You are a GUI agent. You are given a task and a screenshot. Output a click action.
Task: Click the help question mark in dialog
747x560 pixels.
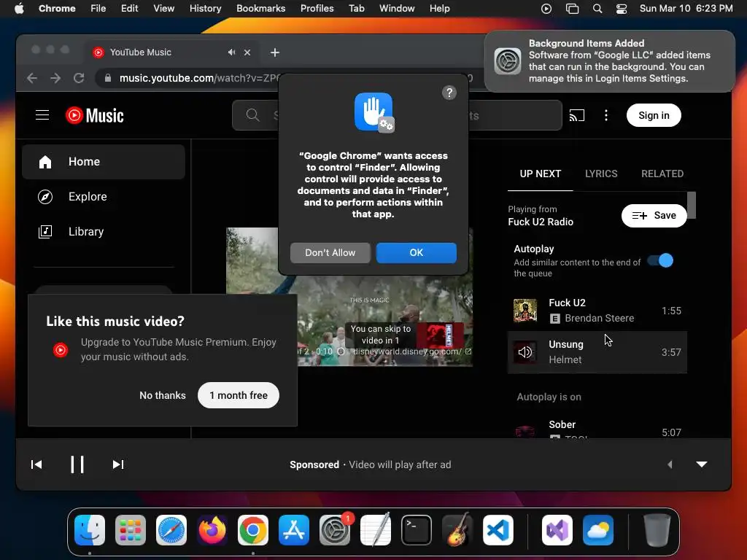pos(449,93)
